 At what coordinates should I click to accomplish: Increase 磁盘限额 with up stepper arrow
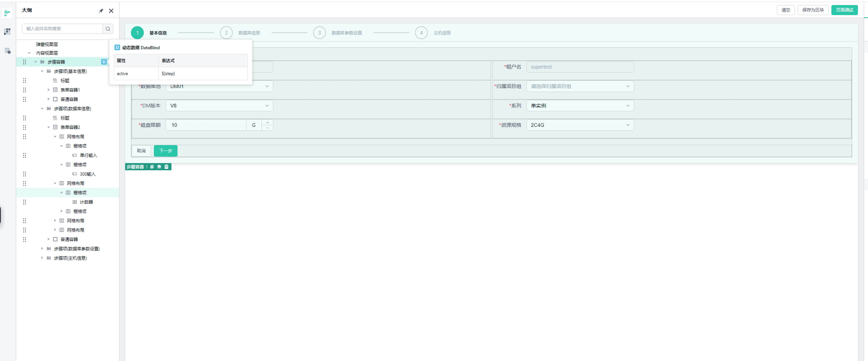267,122
